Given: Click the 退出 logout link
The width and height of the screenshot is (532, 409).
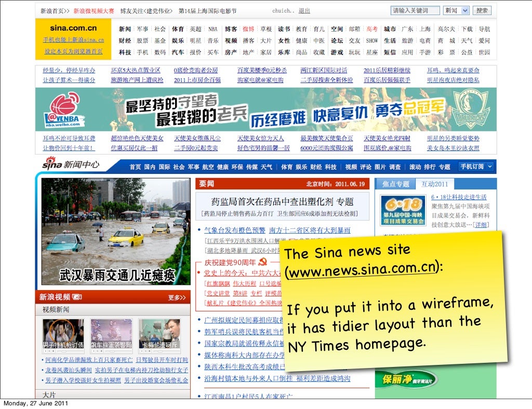Looking at the screenshot, I should (x=304, y=11).
